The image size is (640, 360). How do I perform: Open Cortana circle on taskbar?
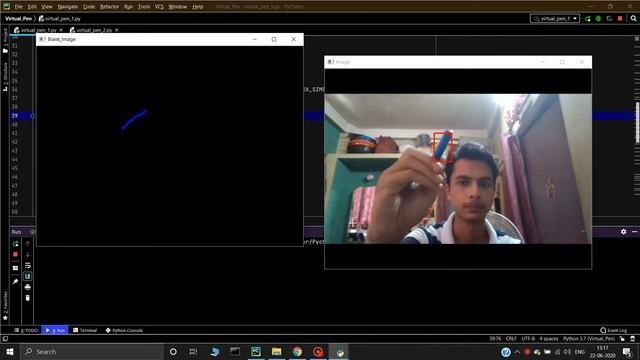coord(173,351)
